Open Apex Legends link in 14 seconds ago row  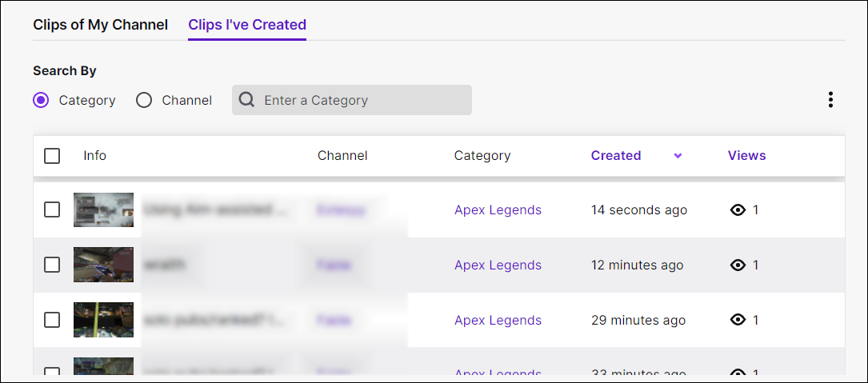coord(498,209)
